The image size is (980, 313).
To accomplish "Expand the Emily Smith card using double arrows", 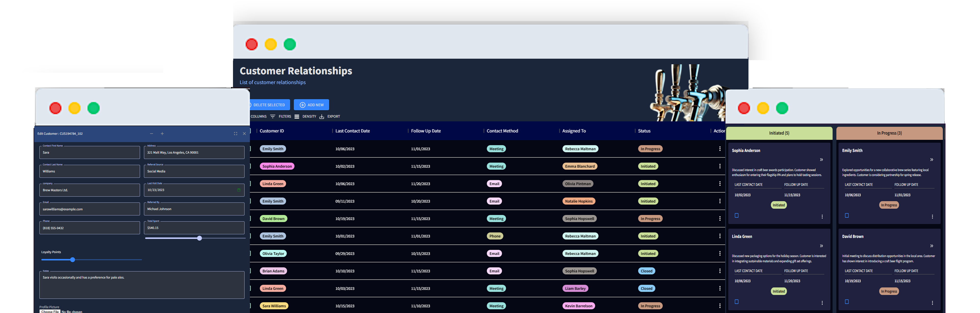I will click(x=932, y=159).
